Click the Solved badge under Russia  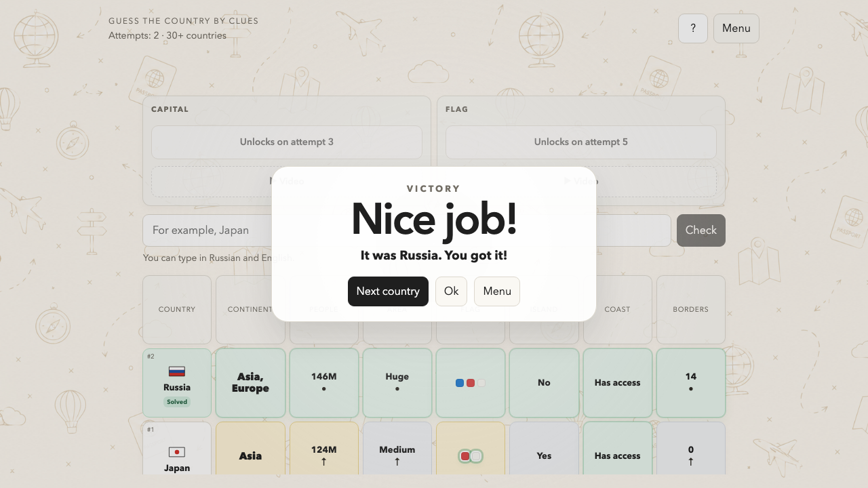[177, 402]
